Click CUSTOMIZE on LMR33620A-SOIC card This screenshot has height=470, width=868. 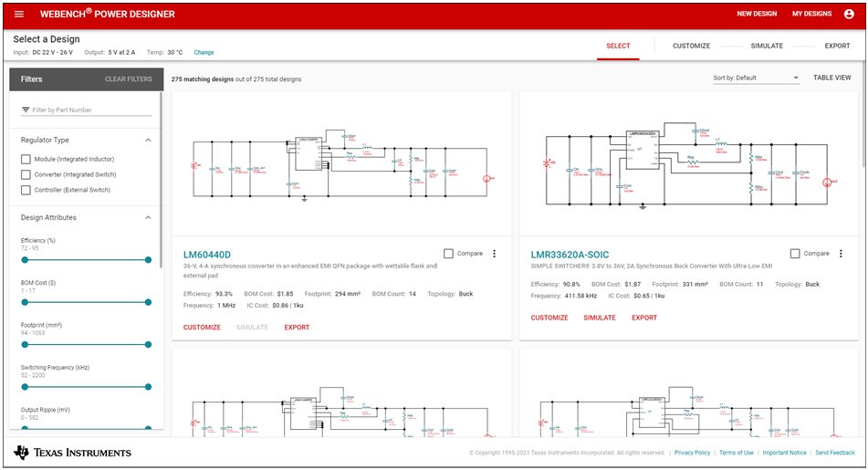pyautogui.click(x=549, y=318)
